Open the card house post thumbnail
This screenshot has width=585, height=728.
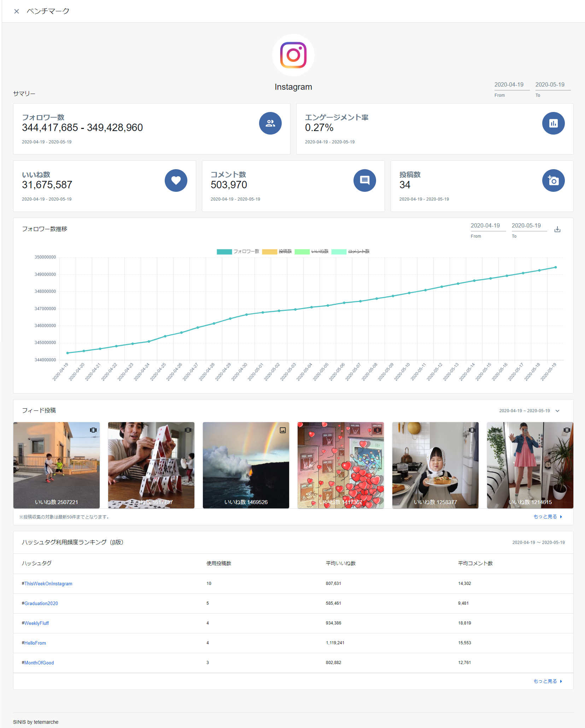click(151, 465)
